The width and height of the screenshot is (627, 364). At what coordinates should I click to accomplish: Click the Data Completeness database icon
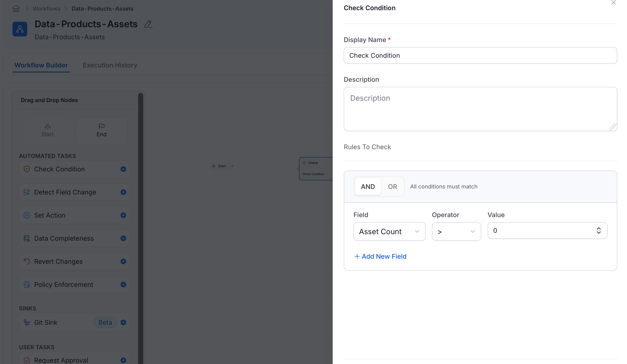coord(27,239)
